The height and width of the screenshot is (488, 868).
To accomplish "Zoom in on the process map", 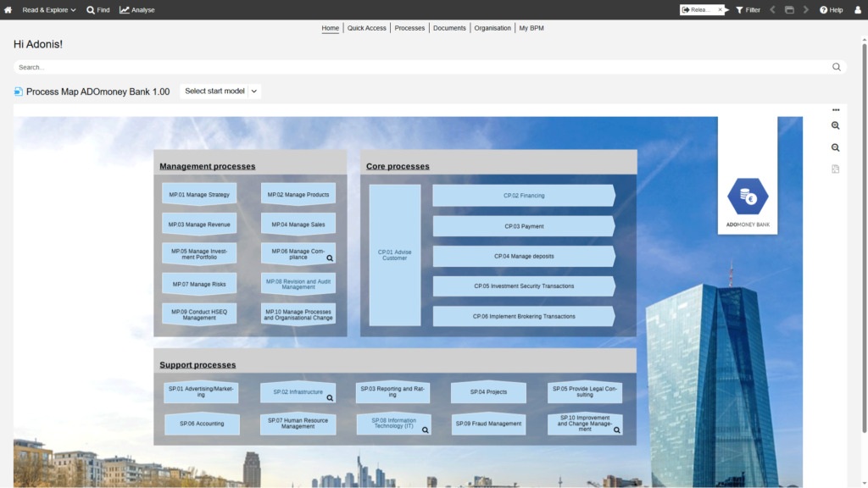I will point(835,125).
